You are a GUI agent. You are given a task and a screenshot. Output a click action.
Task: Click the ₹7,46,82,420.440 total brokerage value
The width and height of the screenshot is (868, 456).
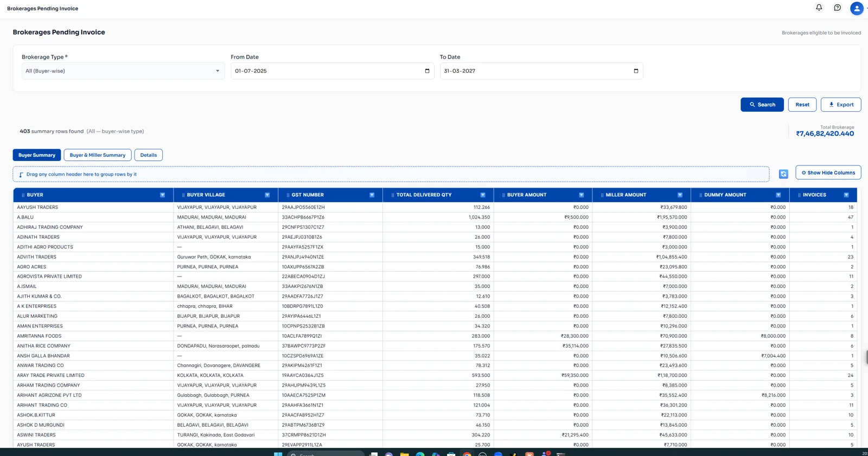pos(825,134)
